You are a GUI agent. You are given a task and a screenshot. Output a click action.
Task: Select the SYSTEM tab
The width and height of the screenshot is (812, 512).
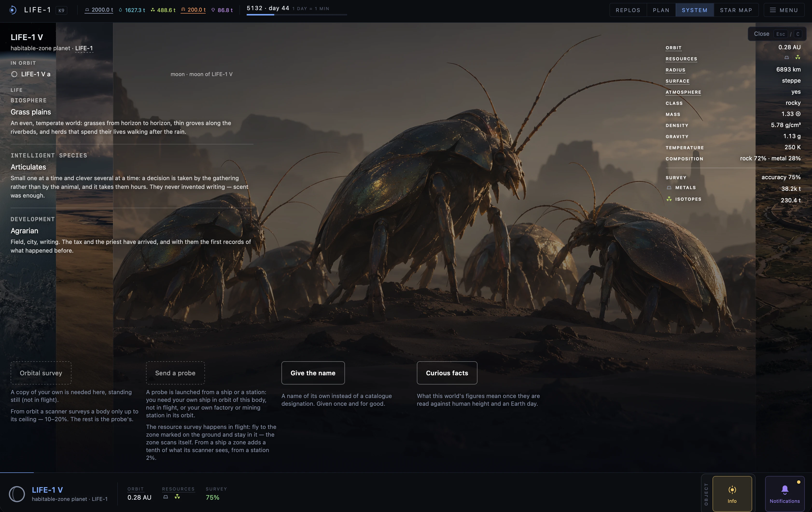click(x=695, y=10)
